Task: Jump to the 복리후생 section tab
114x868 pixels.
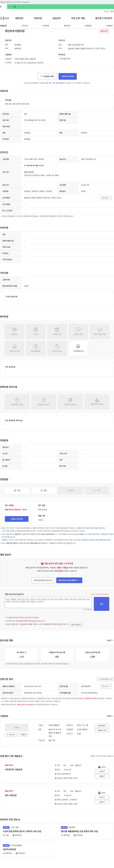Action: coord(67,26)
